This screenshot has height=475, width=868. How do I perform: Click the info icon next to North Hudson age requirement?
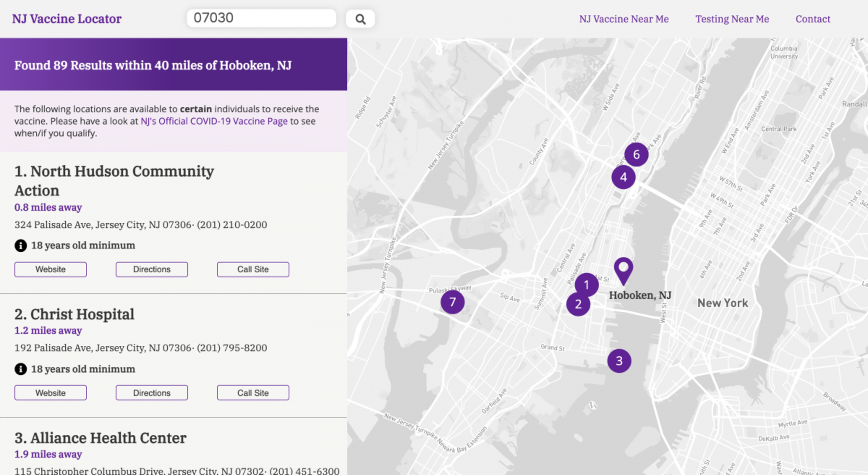[20, 245]
